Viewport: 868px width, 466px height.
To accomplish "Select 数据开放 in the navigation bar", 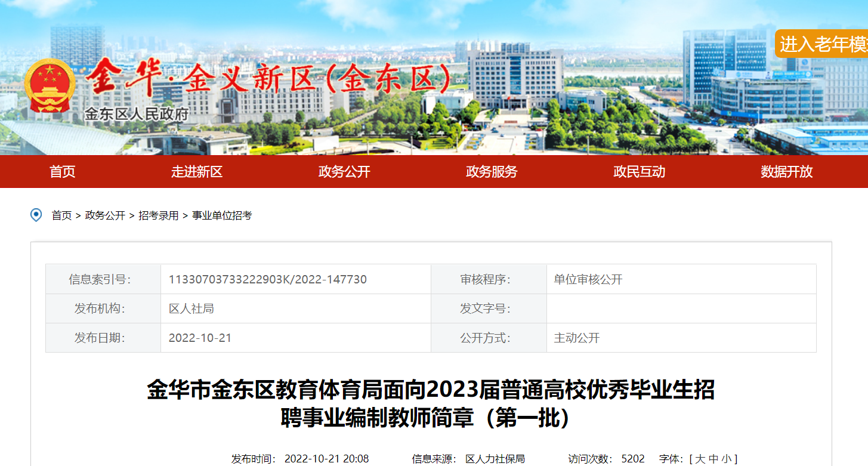I will pyautogui.click(x=786, y=172).
